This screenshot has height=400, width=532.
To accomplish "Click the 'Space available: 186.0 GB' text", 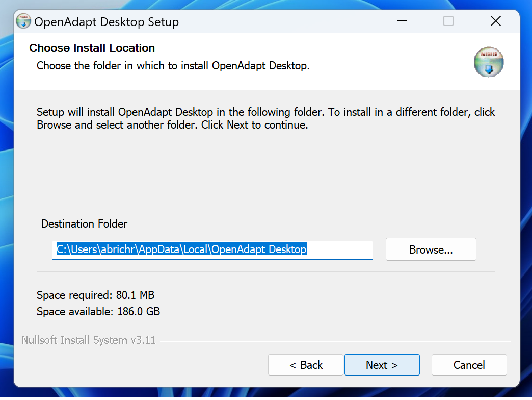I will click(98, 311).
